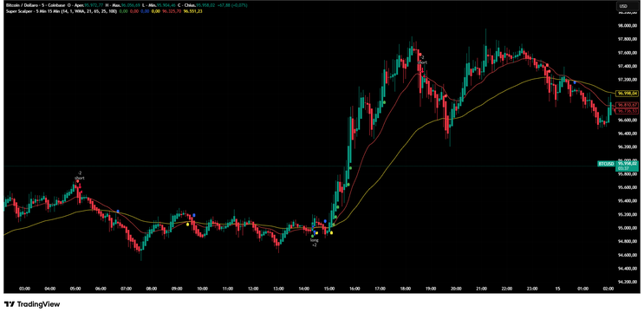Click the 98.000,00 price axis label
The height and width of the screenshot is (313, 644).
pos(628,25)
